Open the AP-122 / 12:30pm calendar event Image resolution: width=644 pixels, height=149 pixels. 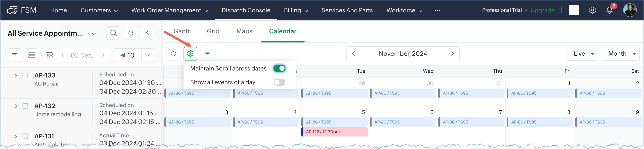[335, 132]
